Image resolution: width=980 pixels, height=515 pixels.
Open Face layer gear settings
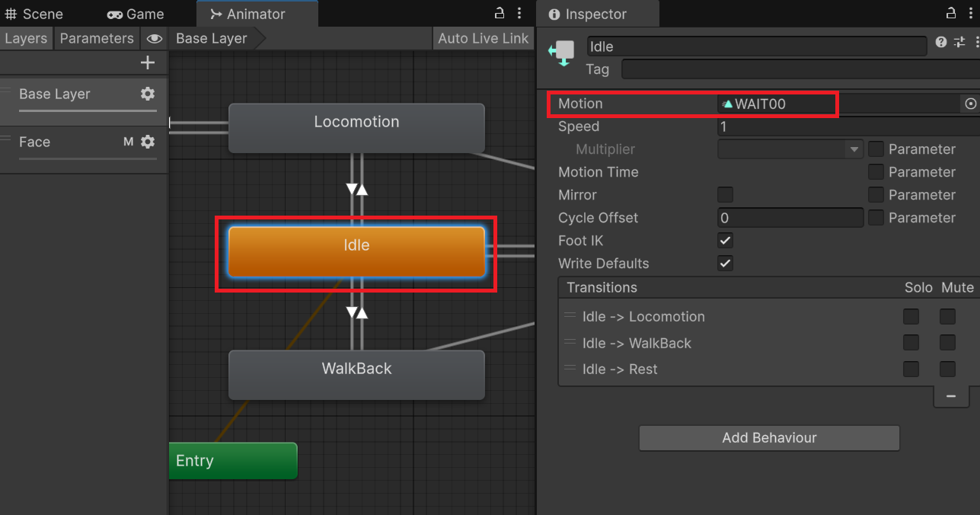tap(148, 142)
